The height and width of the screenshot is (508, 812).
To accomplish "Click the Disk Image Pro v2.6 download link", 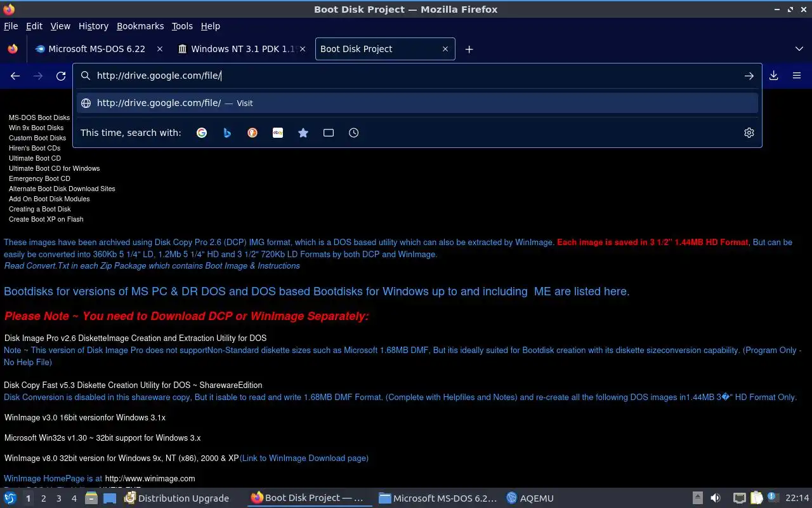I will (135, 338).
